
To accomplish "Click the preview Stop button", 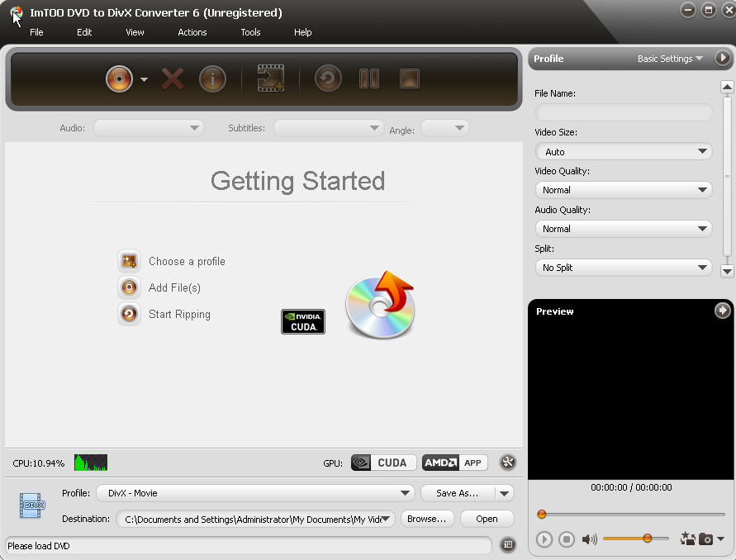I will (x=567, y=539).
